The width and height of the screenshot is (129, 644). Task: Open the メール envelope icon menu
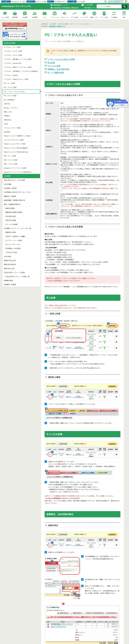(45, 15)
